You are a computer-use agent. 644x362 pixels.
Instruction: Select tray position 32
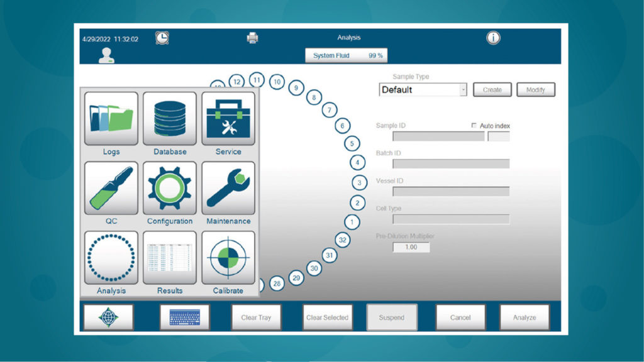[x=342, y=240]
